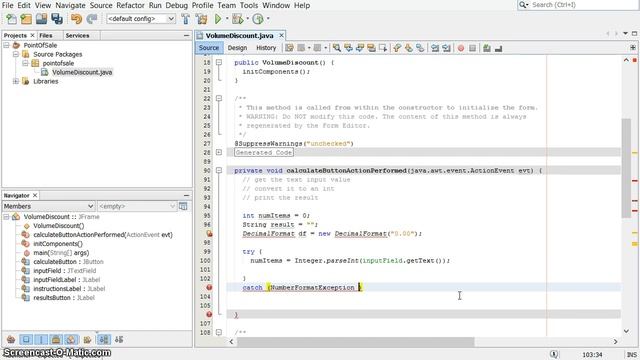Click the Clean and Build icon

pos(201,19)
